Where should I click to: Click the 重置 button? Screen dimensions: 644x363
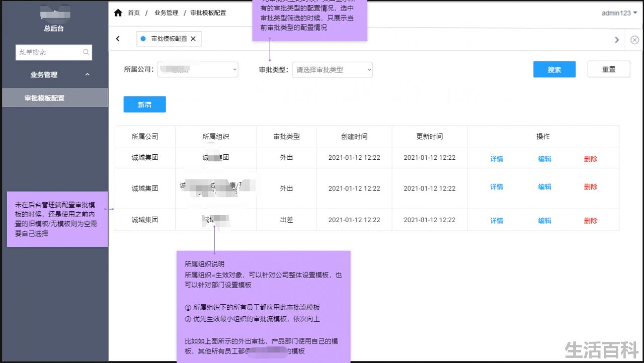[x=609, y=69]
